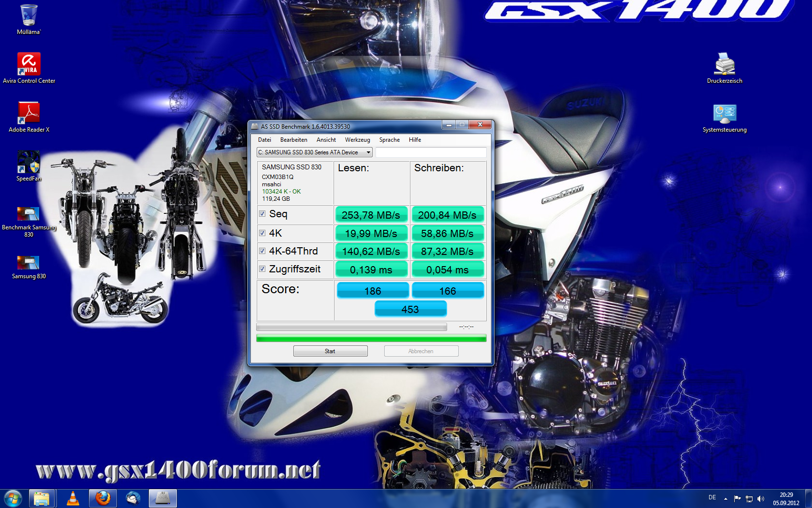Click the SAMSUNG SSD 830 model name text
The height and width of the screenshot is (508, 812).
tap(291, 167)
